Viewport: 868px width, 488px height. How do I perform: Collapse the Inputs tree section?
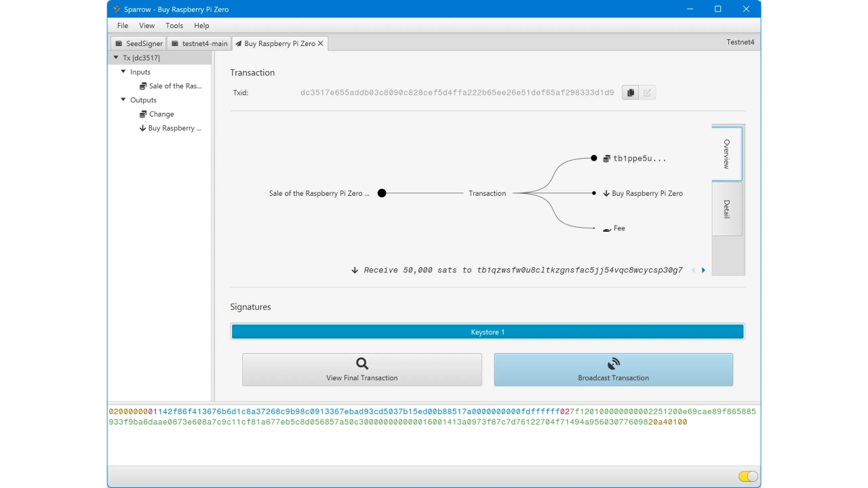point(123,71)
